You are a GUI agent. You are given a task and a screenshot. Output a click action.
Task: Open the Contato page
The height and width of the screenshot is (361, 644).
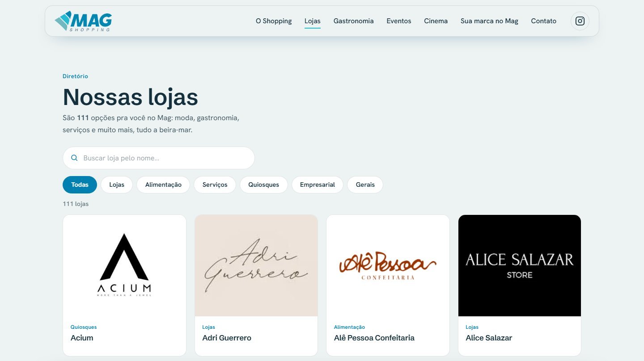point(544,21)
